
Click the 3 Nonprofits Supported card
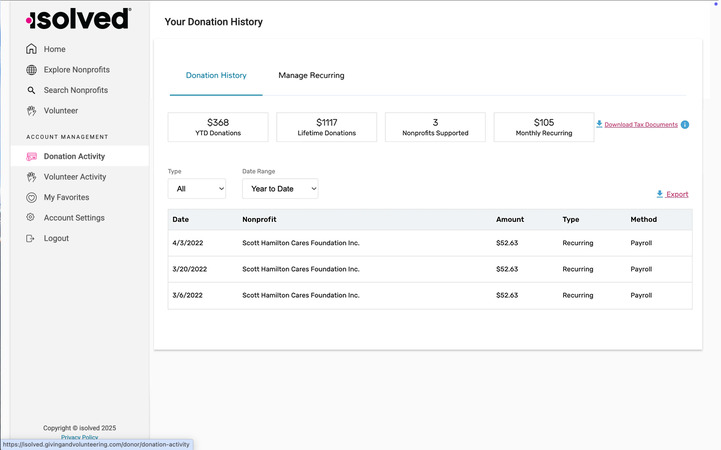(435, 127)
